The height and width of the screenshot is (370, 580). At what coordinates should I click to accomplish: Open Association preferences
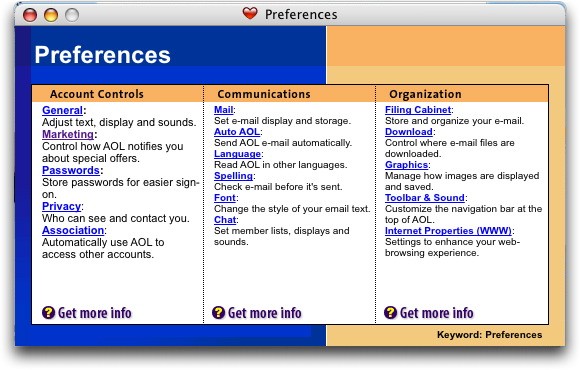(73, 230)
